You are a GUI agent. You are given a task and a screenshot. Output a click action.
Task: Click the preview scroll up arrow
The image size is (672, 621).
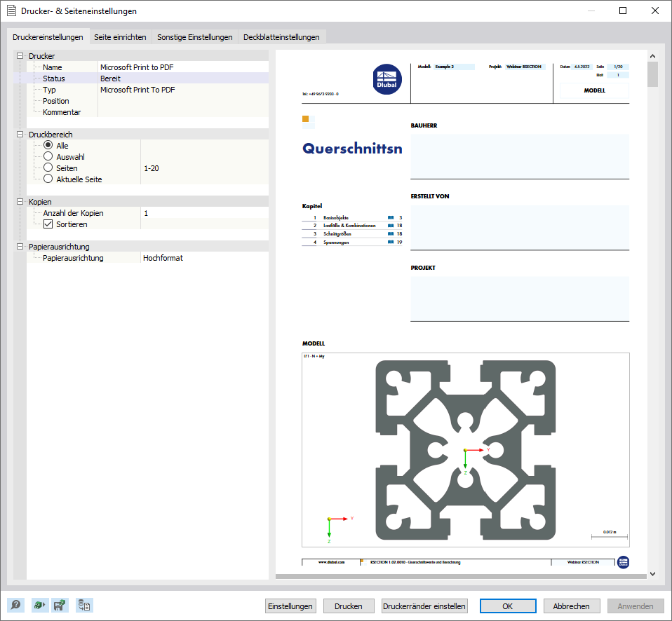(x=652, y=56)
